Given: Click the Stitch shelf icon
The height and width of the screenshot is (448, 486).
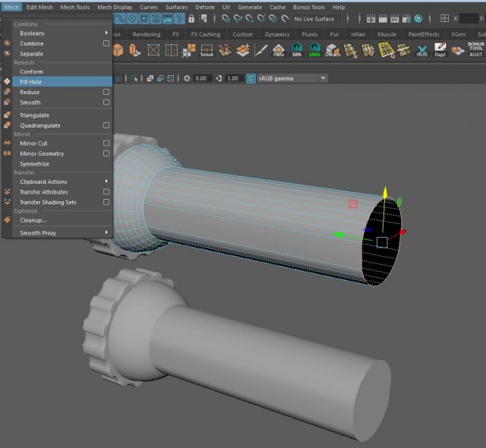Looking at the screenshot, I should click(207, 50).
